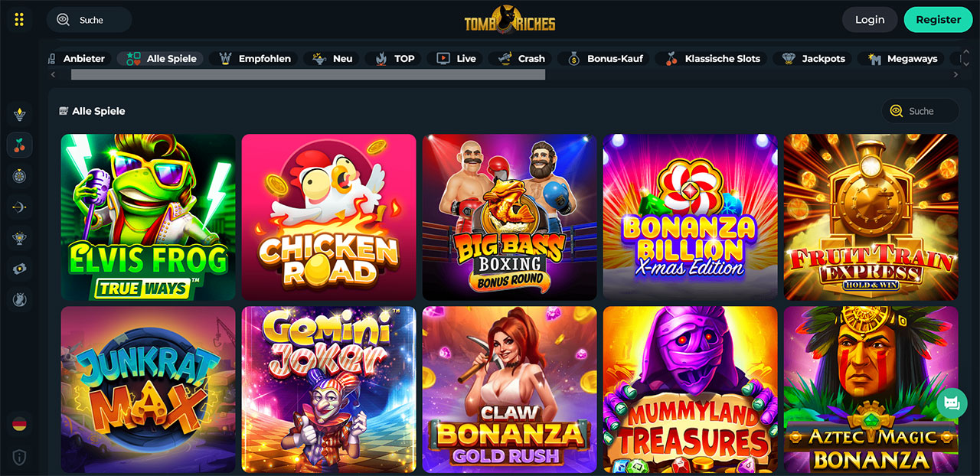Open the Chicken Road game thumbnail
The image size is (980, 476).
point(329,217)
